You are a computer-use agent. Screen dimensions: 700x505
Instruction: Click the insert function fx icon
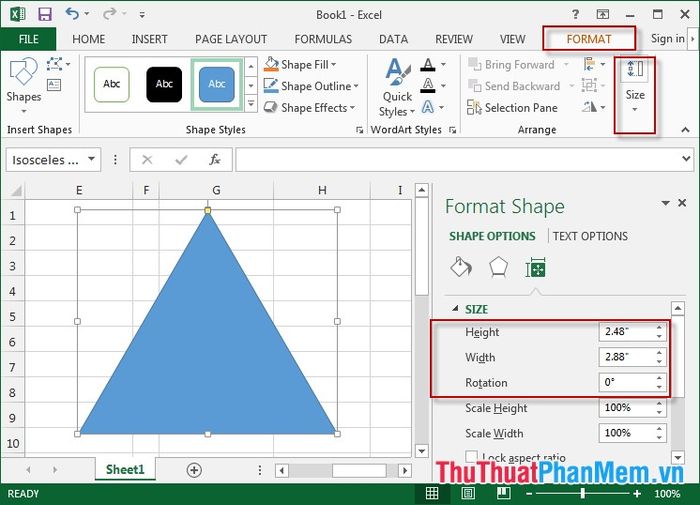click(x=214, y=159)
